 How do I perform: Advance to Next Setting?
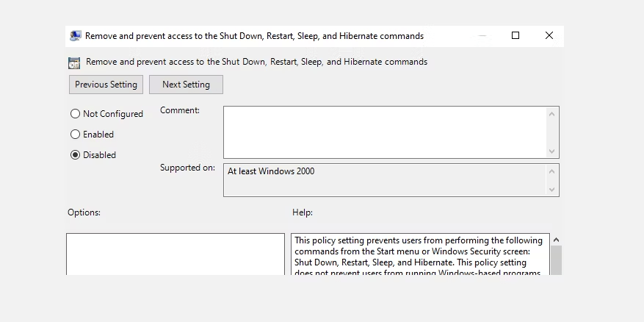point(186,85)
